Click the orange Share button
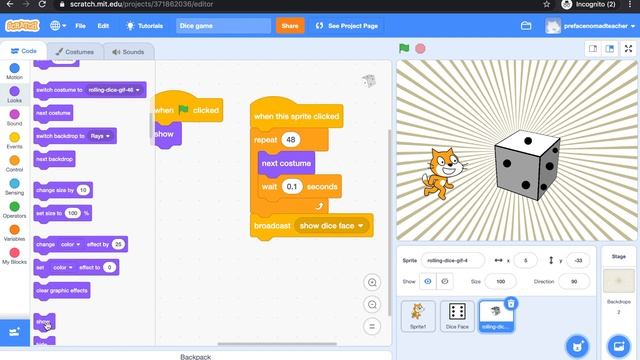This screenshot has height=360, width=640. tap(290, 26)
